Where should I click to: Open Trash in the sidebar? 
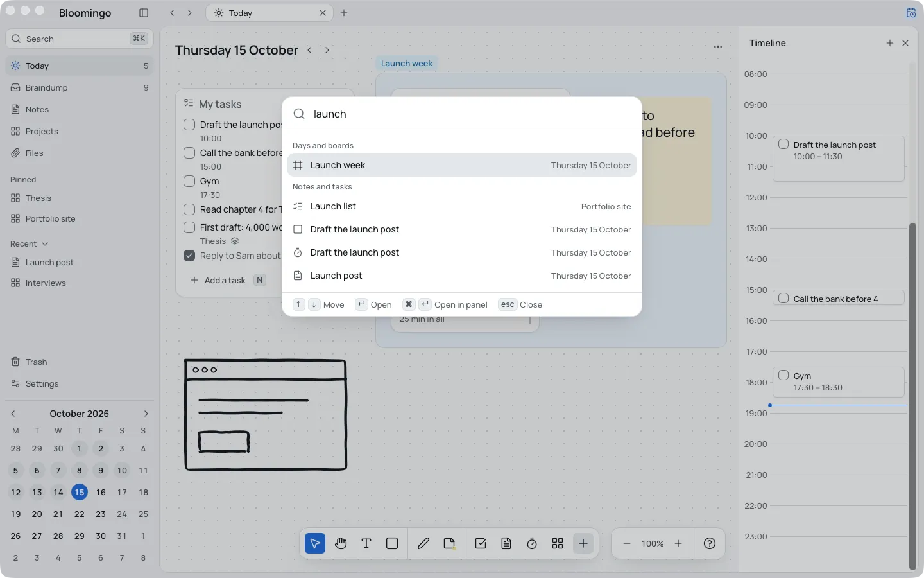coord(80,362)
